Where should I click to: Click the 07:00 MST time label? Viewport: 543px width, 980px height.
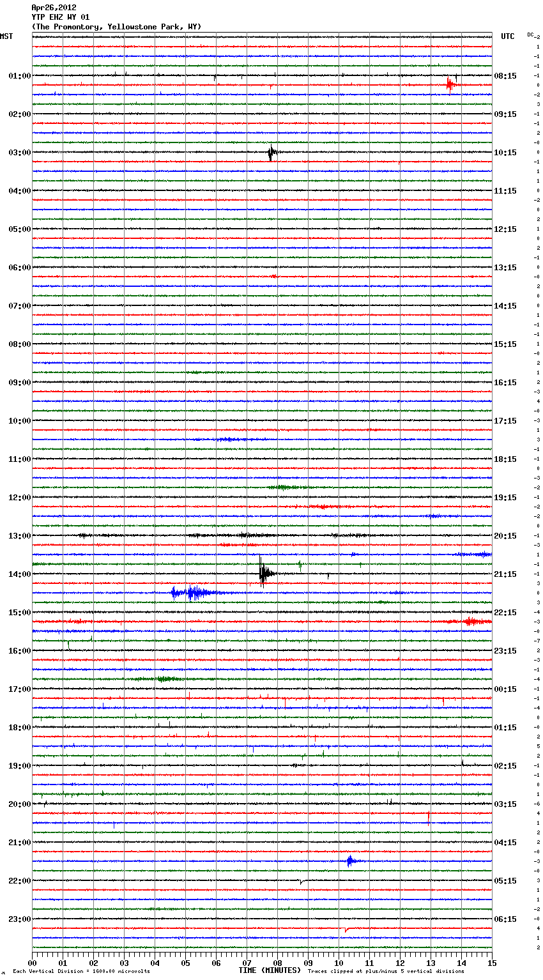point(19,306)
